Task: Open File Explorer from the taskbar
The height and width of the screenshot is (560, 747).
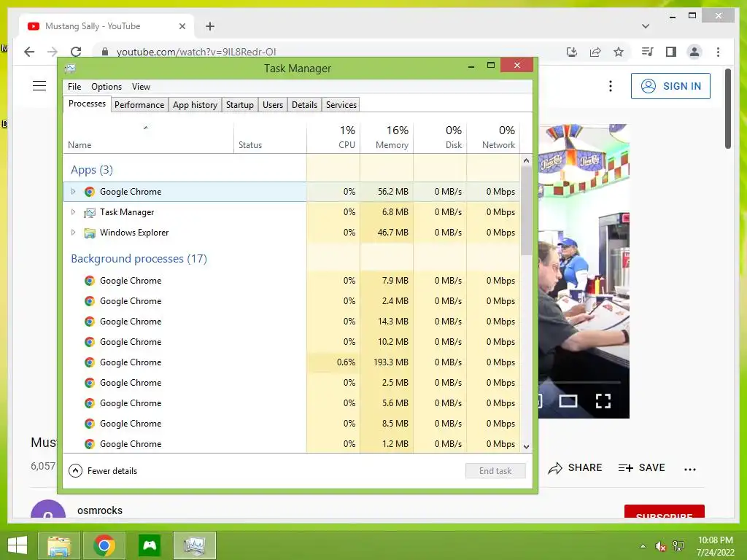Action: pyautogui.click(x=58, y=545)
